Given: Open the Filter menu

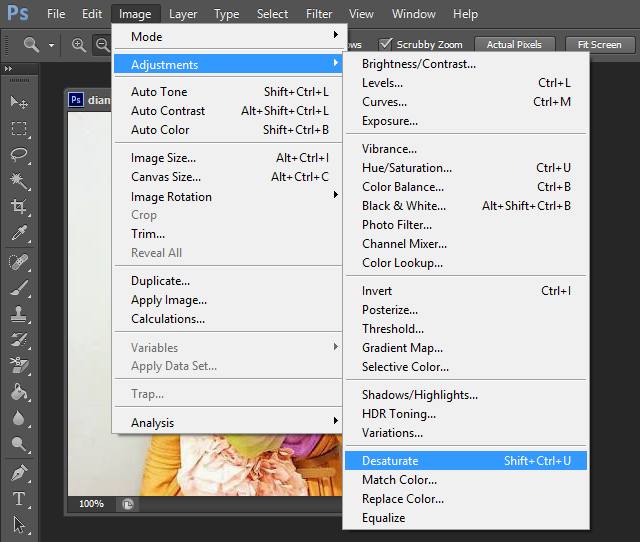Looking at the screenshot, I should [x=319, y=14].
